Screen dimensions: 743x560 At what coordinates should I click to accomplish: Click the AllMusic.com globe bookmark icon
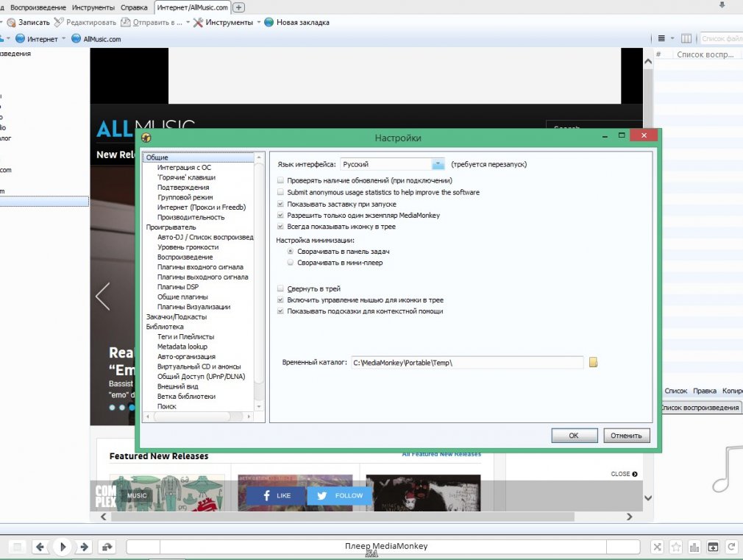[76, 38]
